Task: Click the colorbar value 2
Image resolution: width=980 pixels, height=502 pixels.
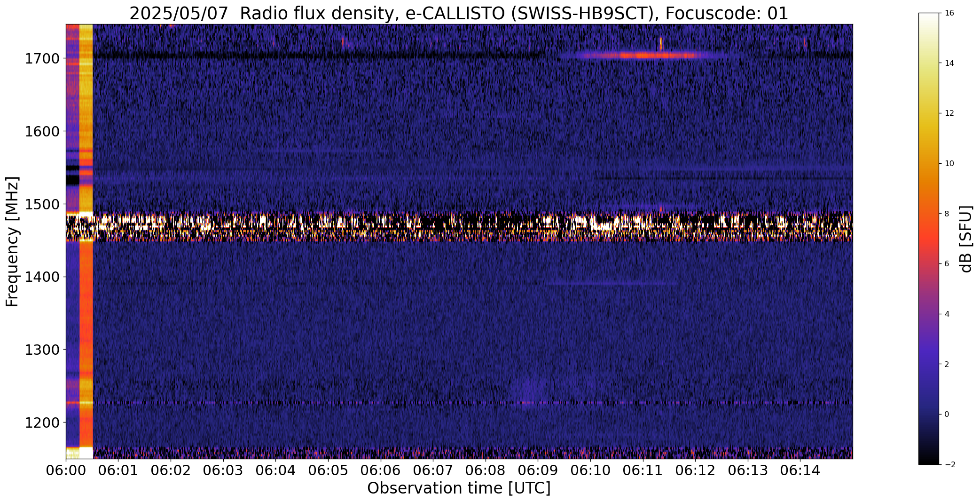Action: pos(947,364)
